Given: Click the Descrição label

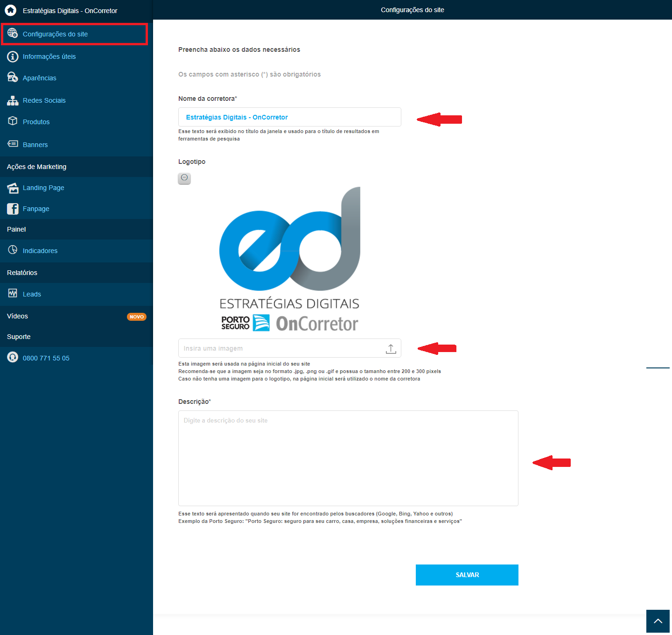Looking at the screenshot, I should tap(195, 402).
